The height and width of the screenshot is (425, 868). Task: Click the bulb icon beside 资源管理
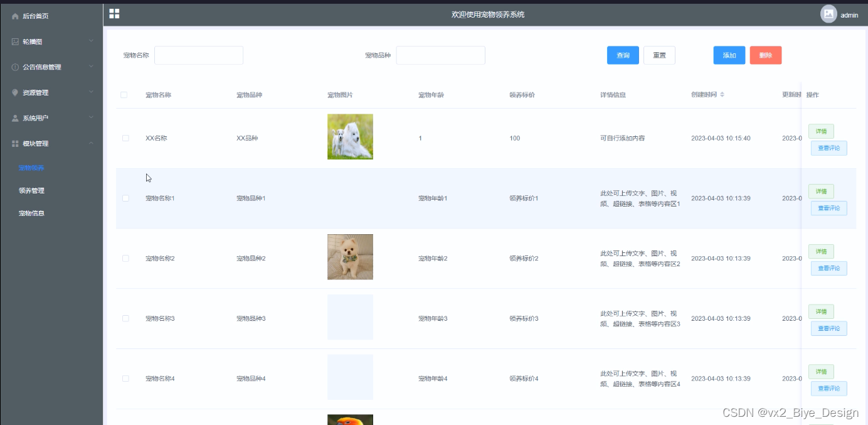[15, 92]
